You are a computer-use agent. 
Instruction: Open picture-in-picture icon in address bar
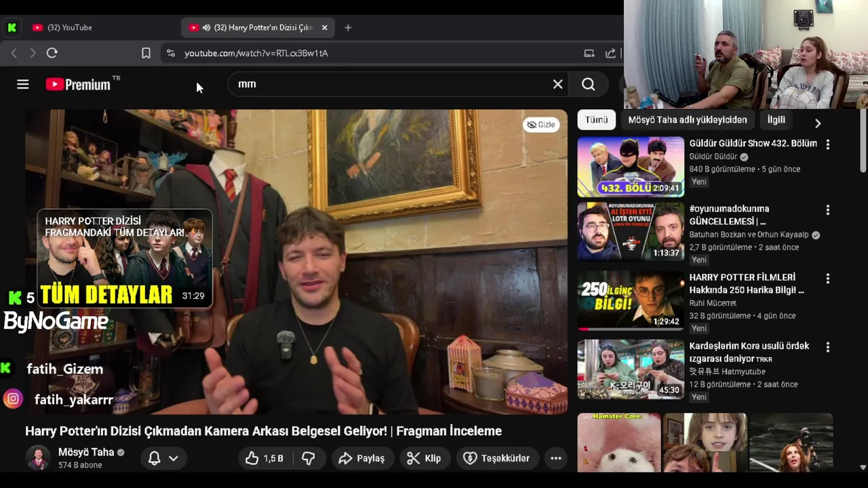click(x=589, y=53)
